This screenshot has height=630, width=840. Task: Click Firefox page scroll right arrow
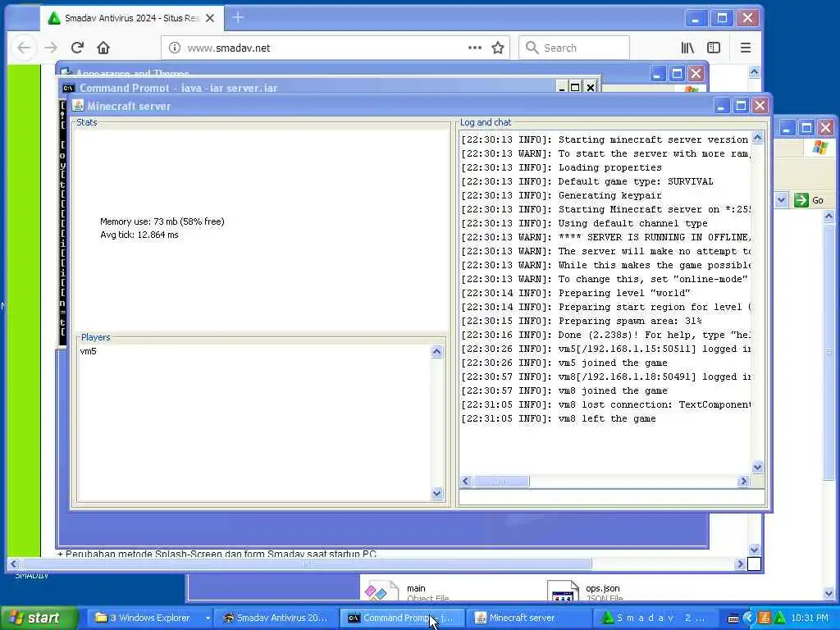click(740, 564)
